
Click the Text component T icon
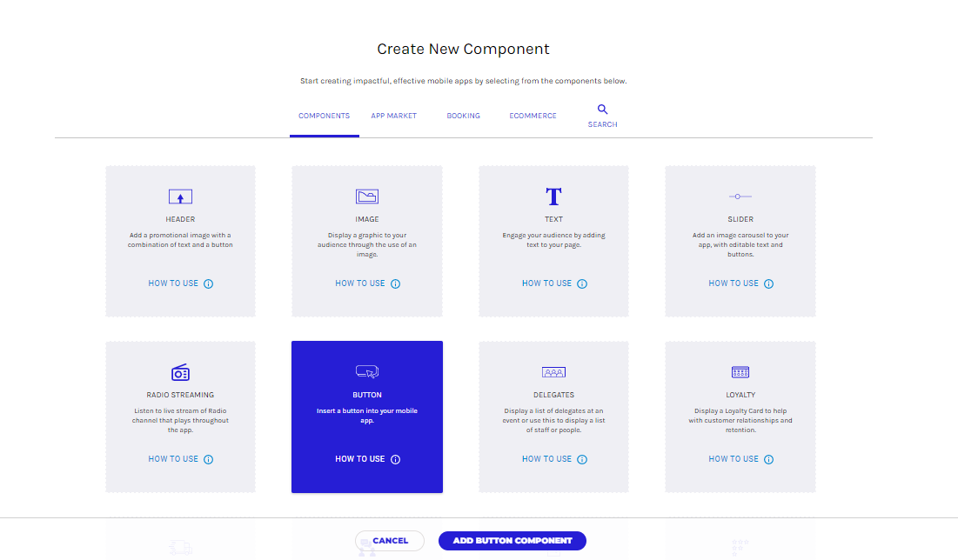point(553,197)
